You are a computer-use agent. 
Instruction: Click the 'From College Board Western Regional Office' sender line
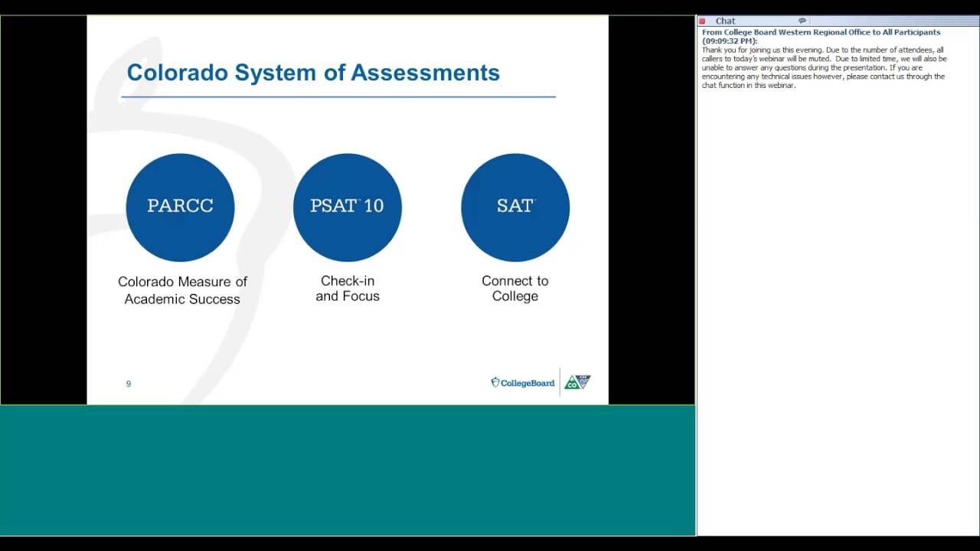(822, 33)
